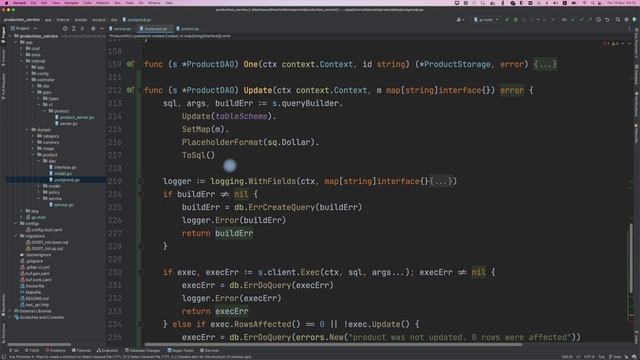Image resolution: width=640 pixels, height=360 pixels.
Task: Open the TODO tool window tab
Action: (32, 350)
